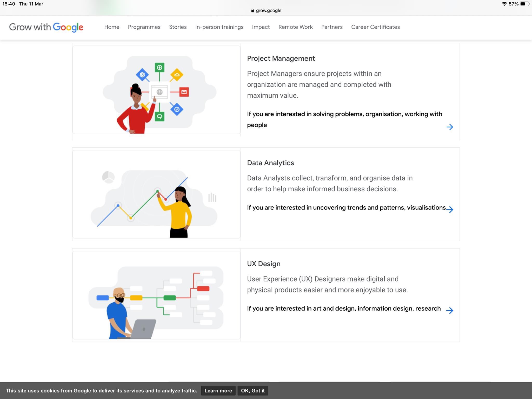532x399 pixels.
Task: Open the UX Design illustration
Action: coord(156,295)
